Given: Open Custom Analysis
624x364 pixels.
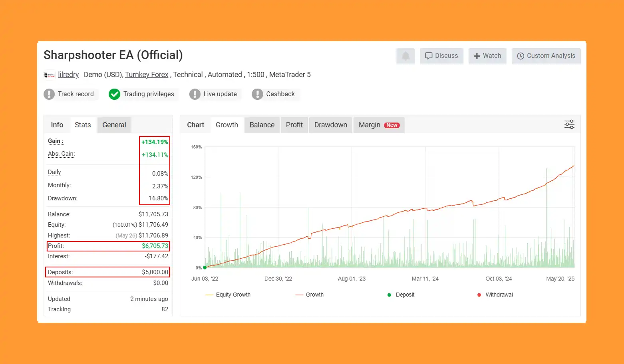Looking at the screenshot, I should (546, 56).
